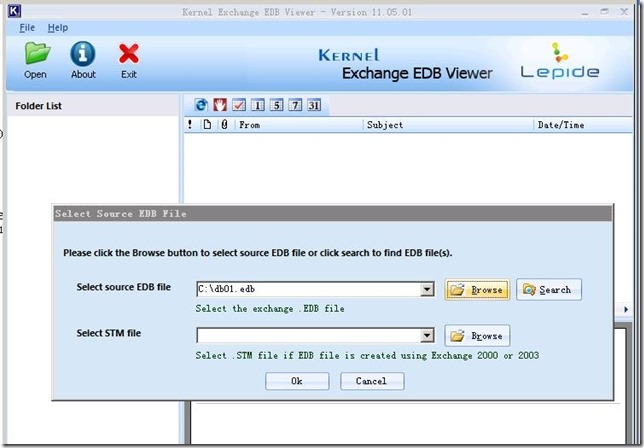Sort by item type page column

point(207,124)
